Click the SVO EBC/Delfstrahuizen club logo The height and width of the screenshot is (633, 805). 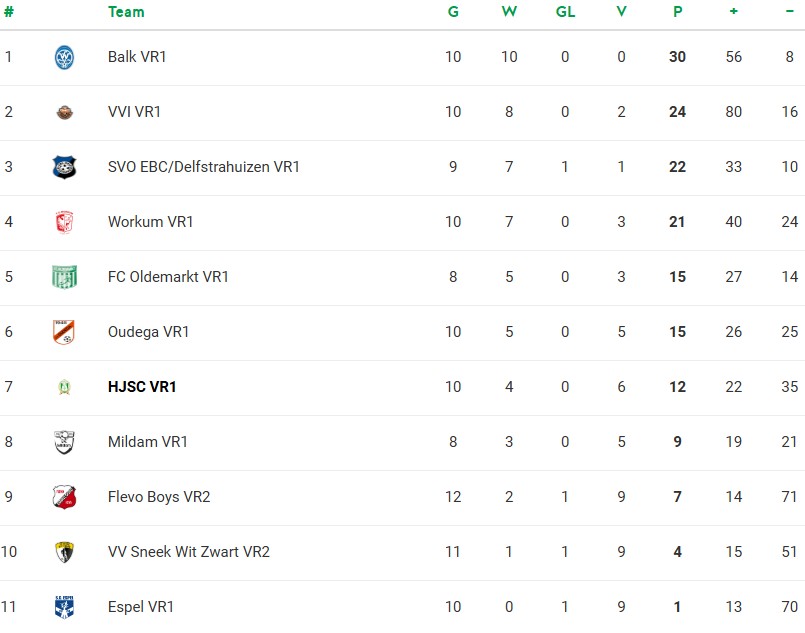coord(64,167)
